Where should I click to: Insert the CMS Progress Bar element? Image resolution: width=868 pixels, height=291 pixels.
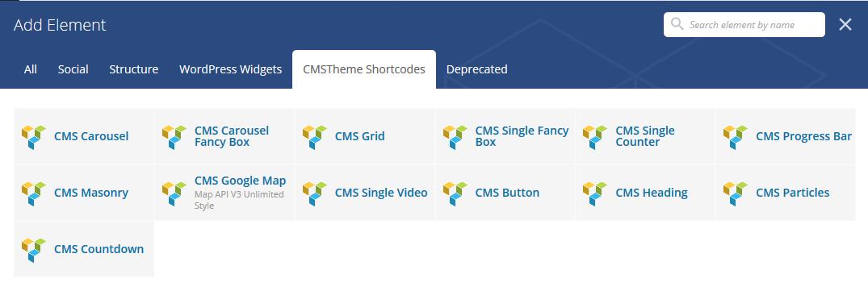786,136
